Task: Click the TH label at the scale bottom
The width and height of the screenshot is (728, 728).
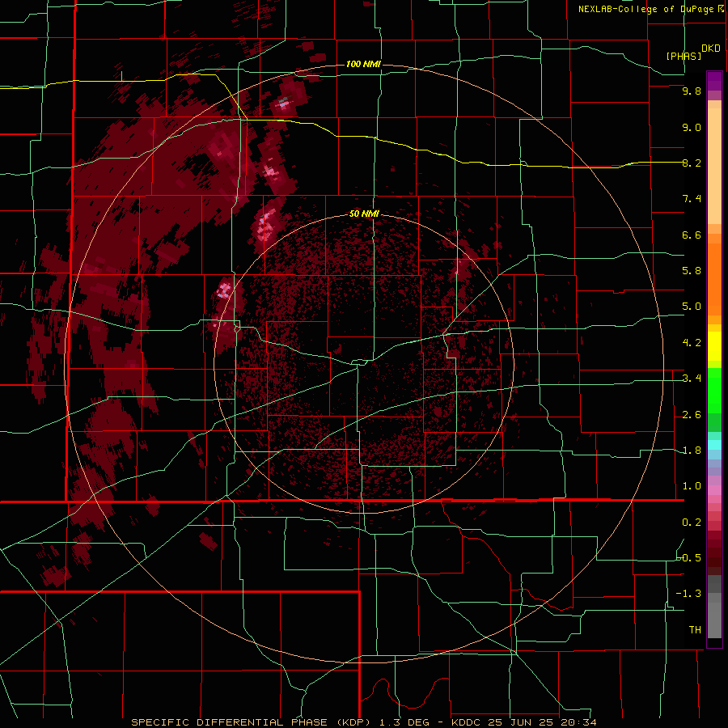Action: (695, 630)
